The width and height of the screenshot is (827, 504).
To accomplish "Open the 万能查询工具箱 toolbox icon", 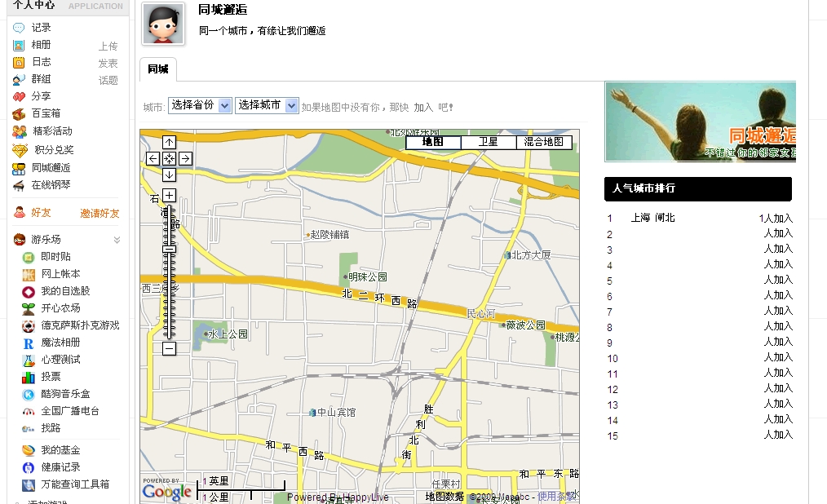I will (x=28, y=484).
